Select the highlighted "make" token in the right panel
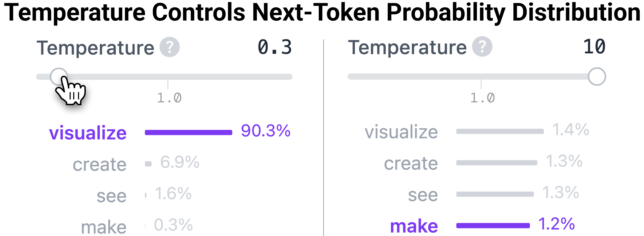This screenshot has height=236, width=644. (x=414, y=226)
